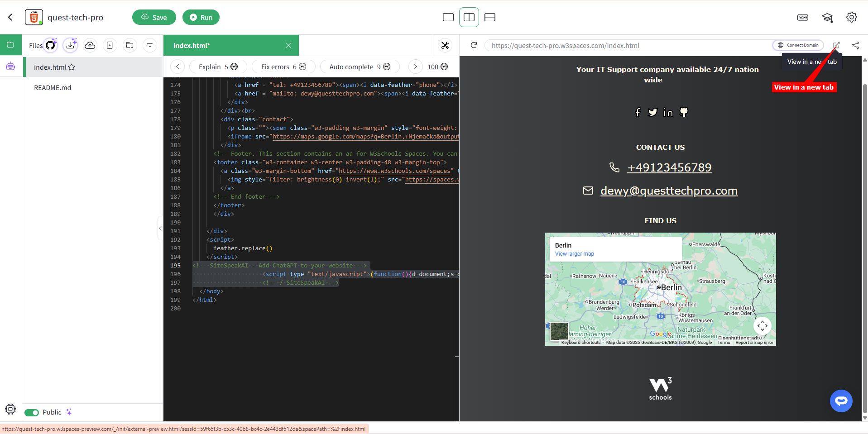Show more AI actions with right chevron
The width and height of the screenshot is (868, 434).
(x=415, y=67)
